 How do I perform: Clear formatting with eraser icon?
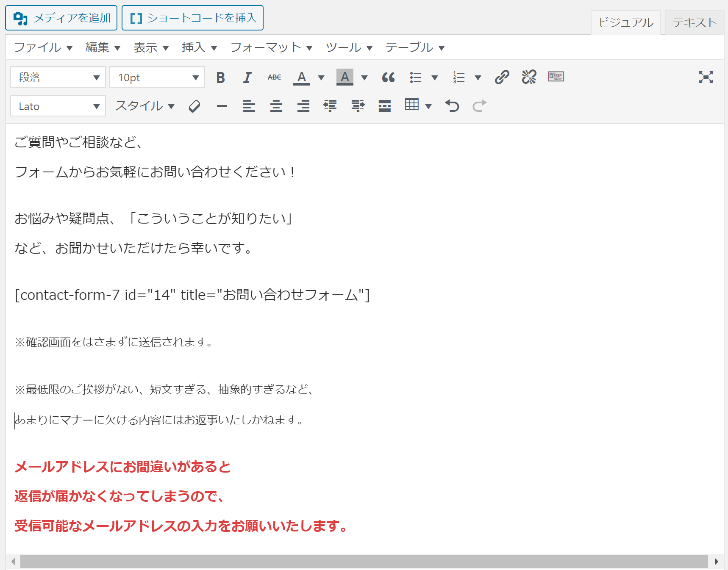[195, 106]
